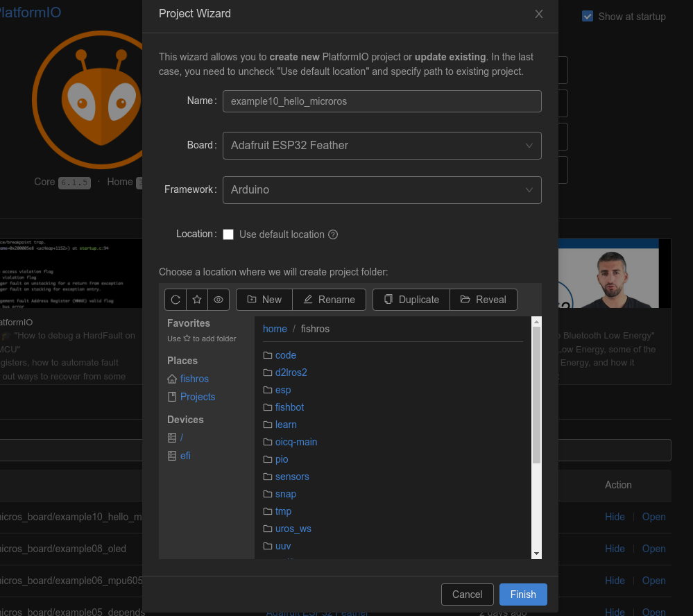Toggle the Show at startup checkbox
Viewport: 693px width, 616px height.
point(588,17)
